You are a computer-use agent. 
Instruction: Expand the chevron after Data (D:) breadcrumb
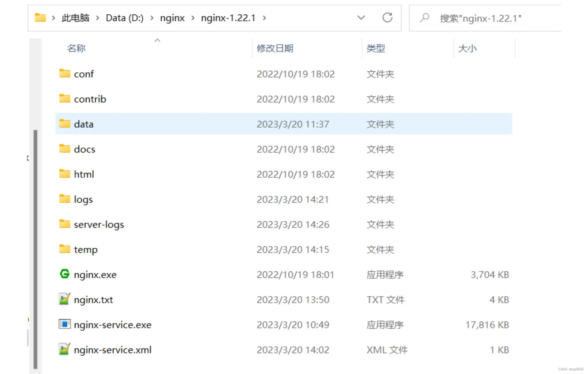pos(152,18)
